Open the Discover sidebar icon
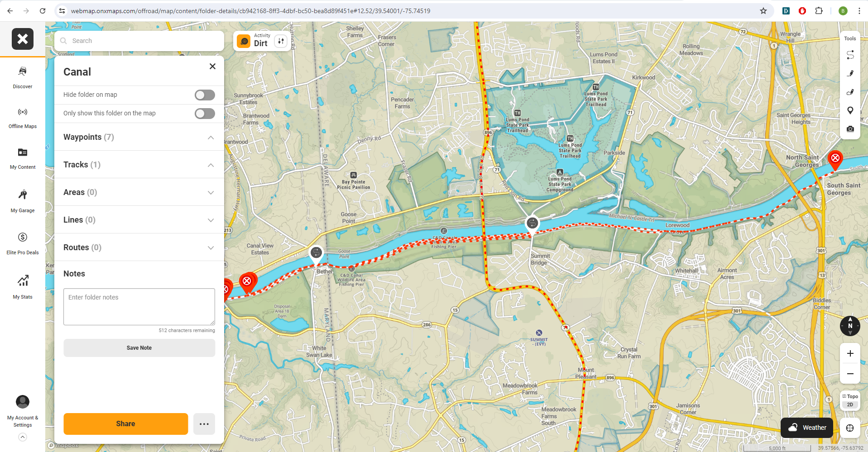Image resolution: width=868 pixels, height=452 pixels. [23, 77]
